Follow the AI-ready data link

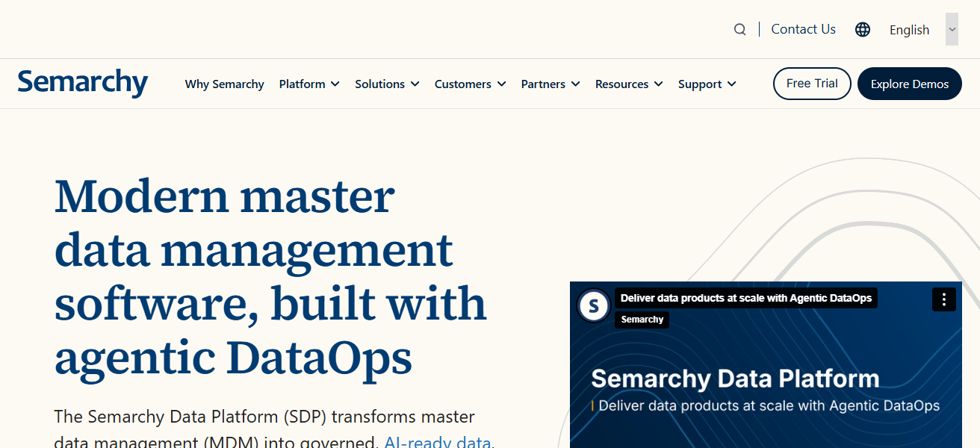tap(437, 441)
